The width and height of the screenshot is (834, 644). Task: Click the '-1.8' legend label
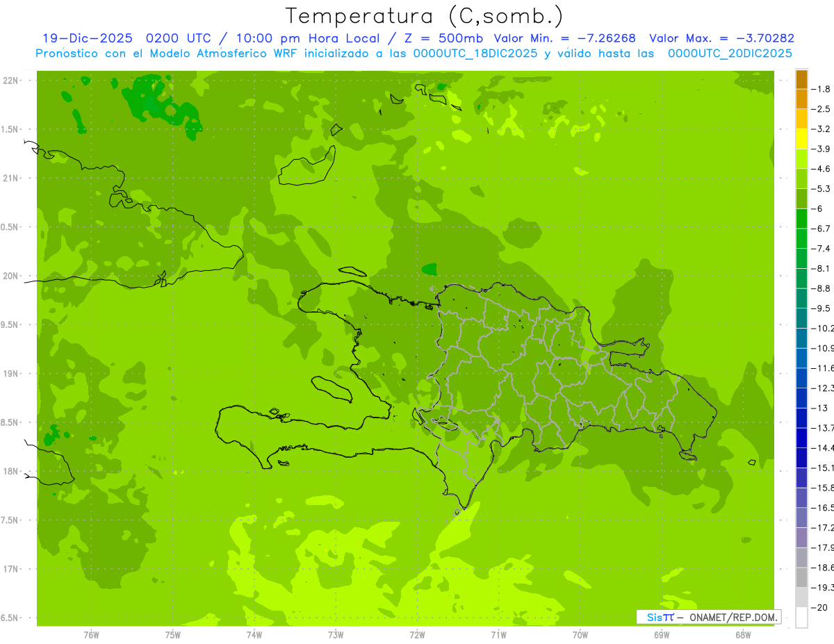coord(821,89)
